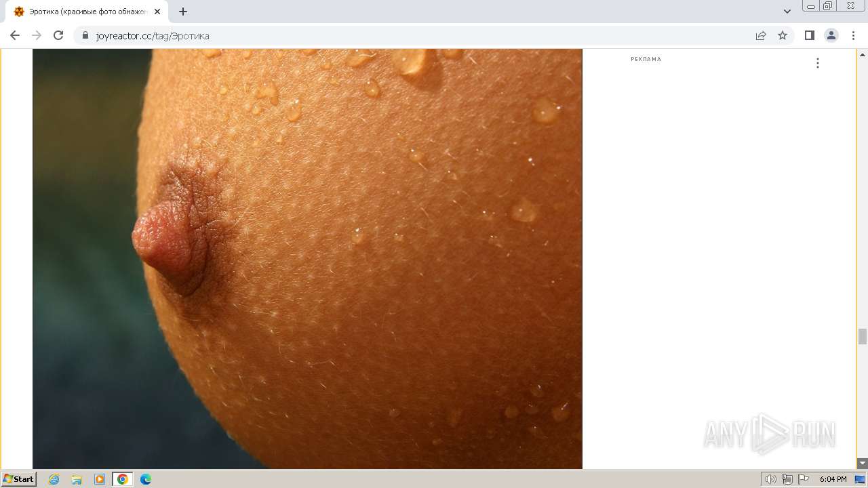
Task: View site information lock icon
Action: (x=85, y=35)
